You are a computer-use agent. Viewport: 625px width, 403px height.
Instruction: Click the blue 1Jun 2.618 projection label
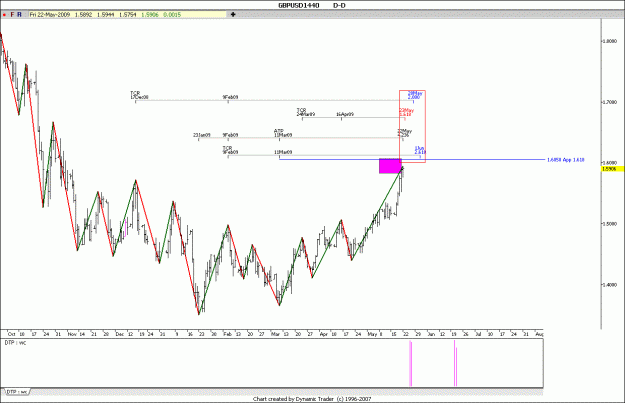420,150
